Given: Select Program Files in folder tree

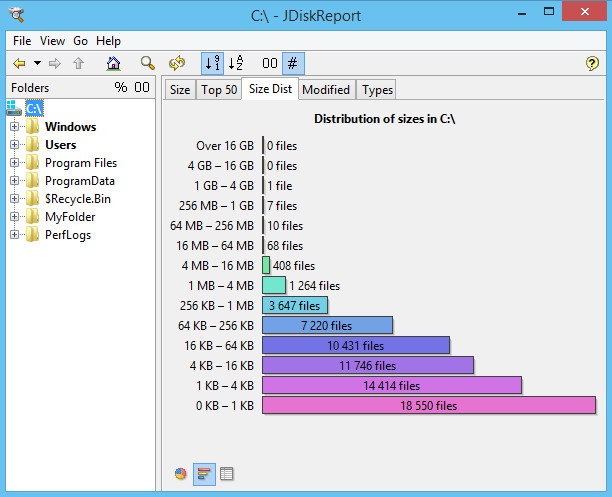Looking at the screenshot, I should point(81,163).
